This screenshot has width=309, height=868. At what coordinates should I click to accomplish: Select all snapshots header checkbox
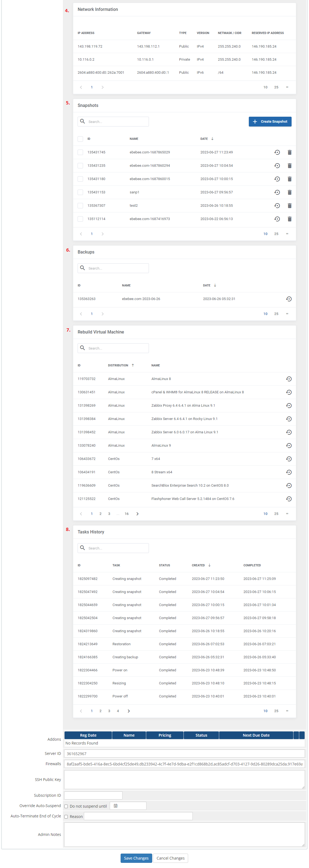[x=80, y=139]
